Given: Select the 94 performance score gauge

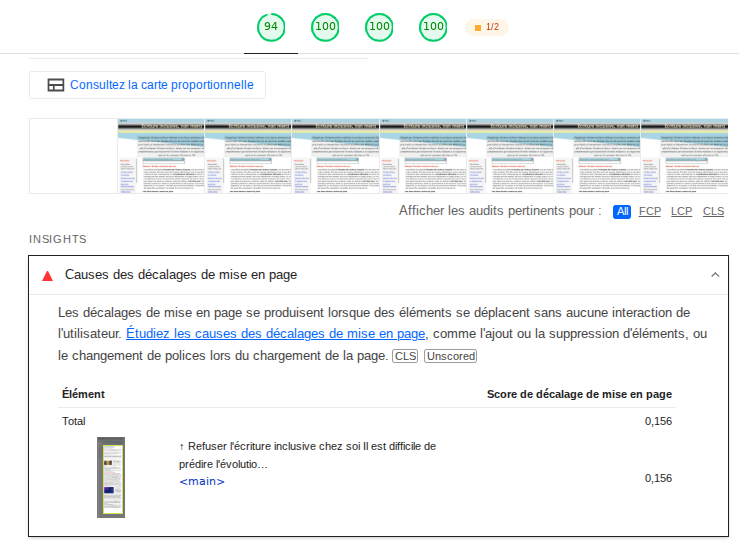Looking at the screenshot, I should pos(271,27).
